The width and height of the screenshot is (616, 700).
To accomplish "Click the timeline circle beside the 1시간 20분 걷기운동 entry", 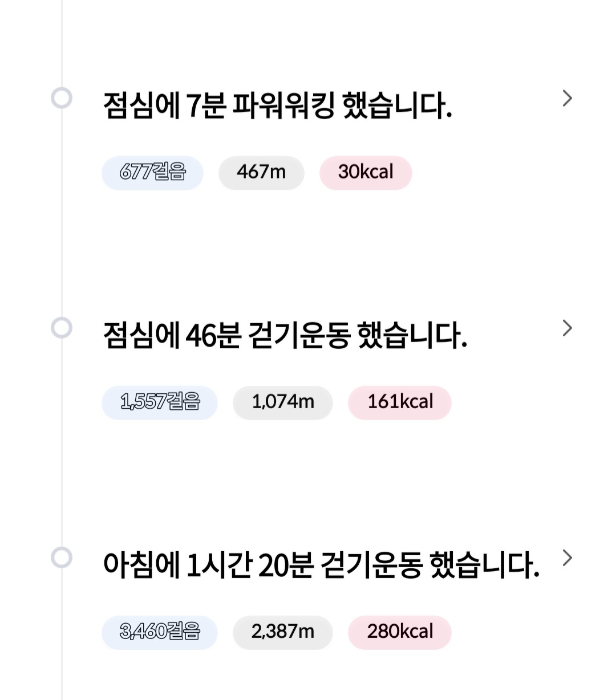I will click(62, 557).
